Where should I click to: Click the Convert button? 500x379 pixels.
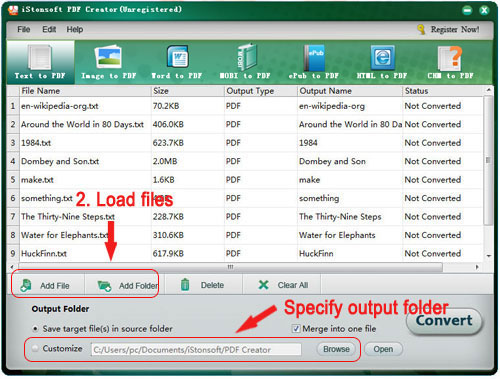[444, 321]
